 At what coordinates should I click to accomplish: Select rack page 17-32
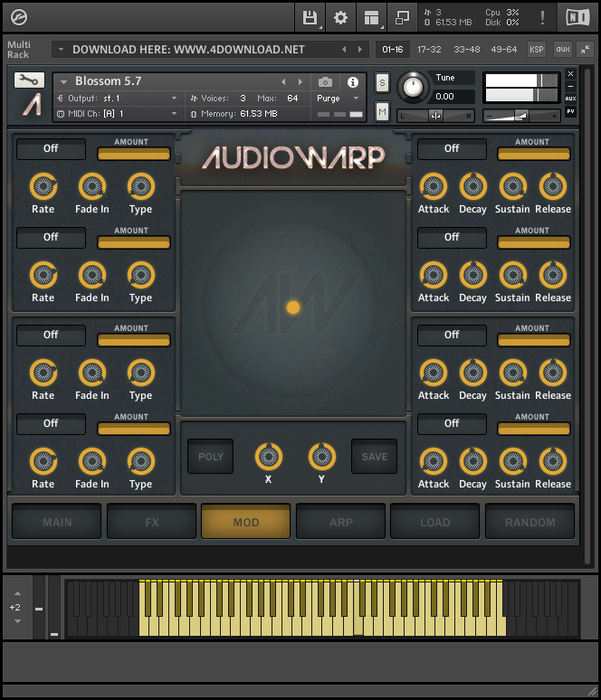pos(429,49)
